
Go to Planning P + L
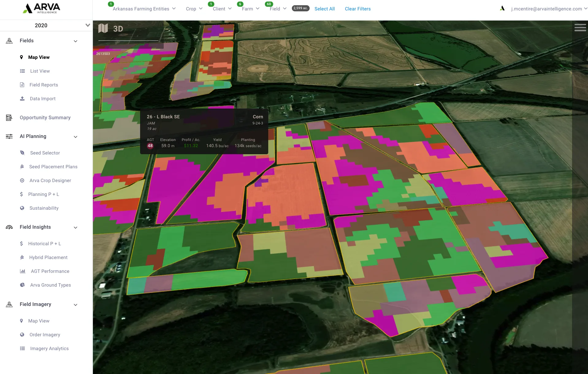pyautogui.click(x=44, y=194)
